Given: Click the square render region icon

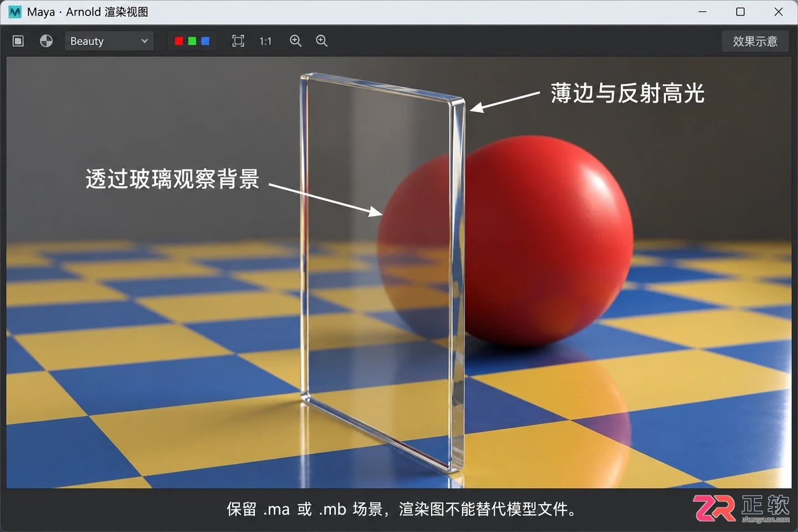Looking at the screenshot, I should click(18, 41).
